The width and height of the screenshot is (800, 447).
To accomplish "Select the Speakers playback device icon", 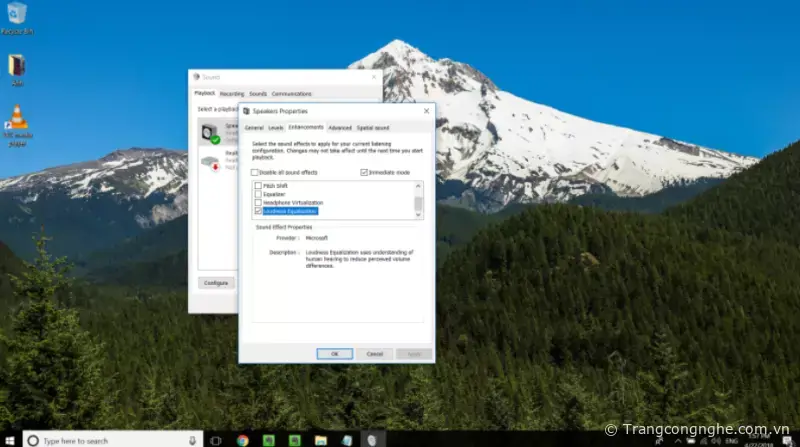I will pos(209,132).
